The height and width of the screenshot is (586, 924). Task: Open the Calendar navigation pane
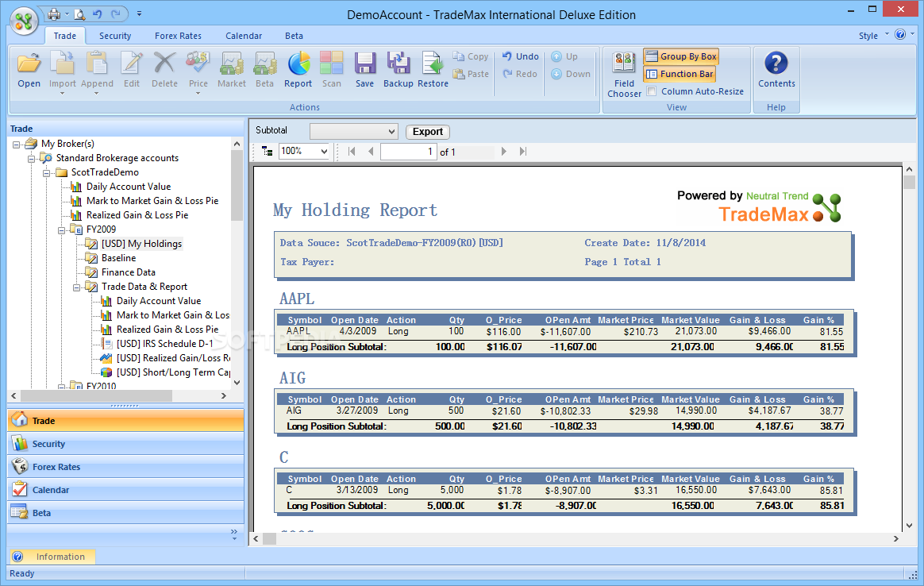[125, 489]
